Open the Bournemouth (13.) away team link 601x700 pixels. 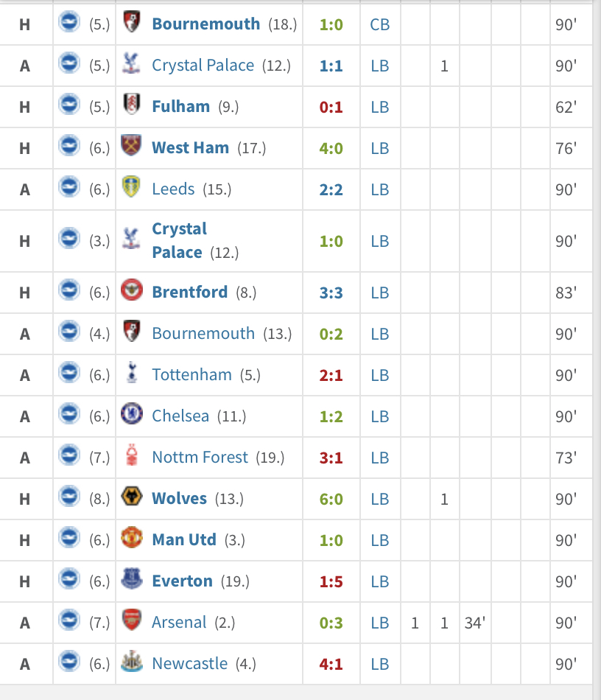203,334
